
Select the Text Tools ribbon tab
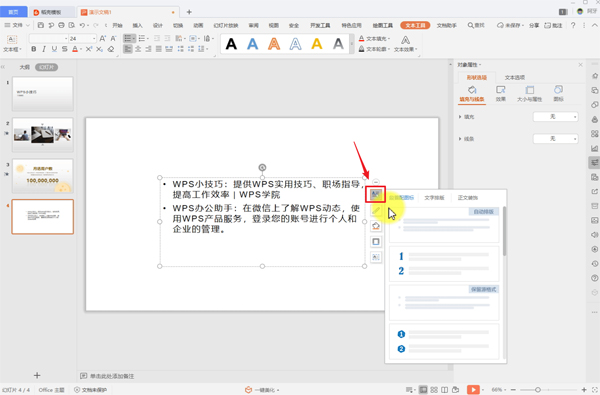point(415,25)
